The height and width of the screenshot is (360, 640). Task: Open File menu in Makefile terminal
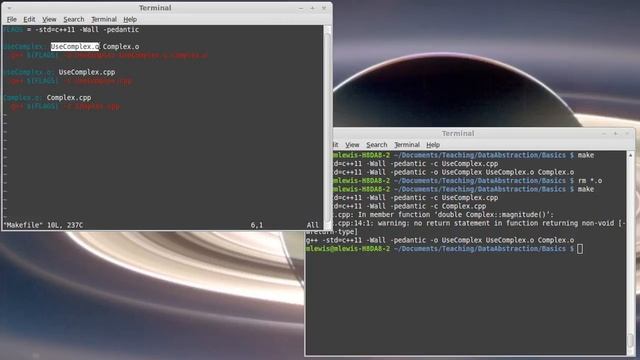[11, 19]
